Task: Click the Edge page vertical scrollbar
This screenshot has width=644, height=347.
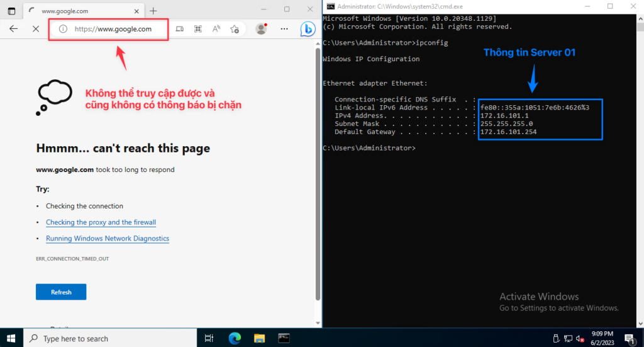Action: [x=318, y=174]
